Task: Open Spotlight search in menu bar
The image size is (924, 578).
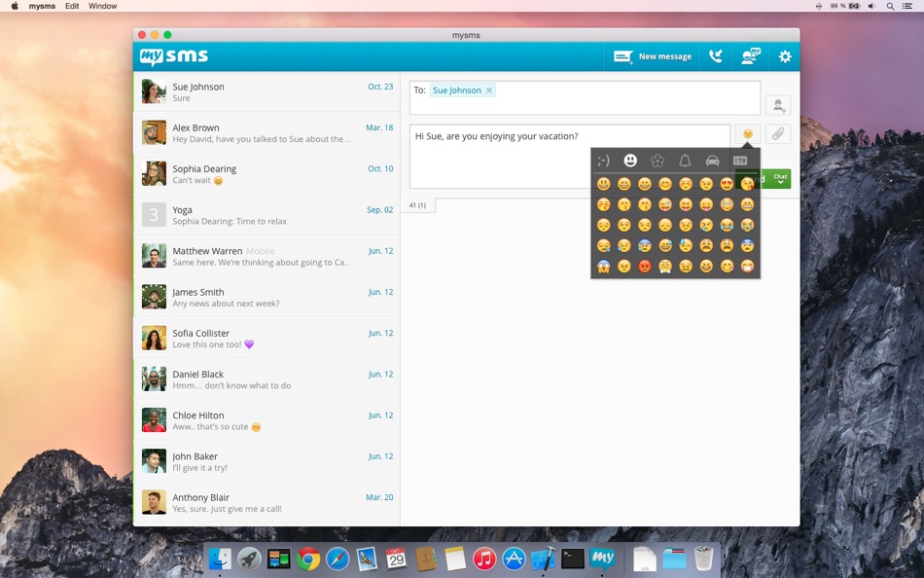Action: (x=890, y=6)
